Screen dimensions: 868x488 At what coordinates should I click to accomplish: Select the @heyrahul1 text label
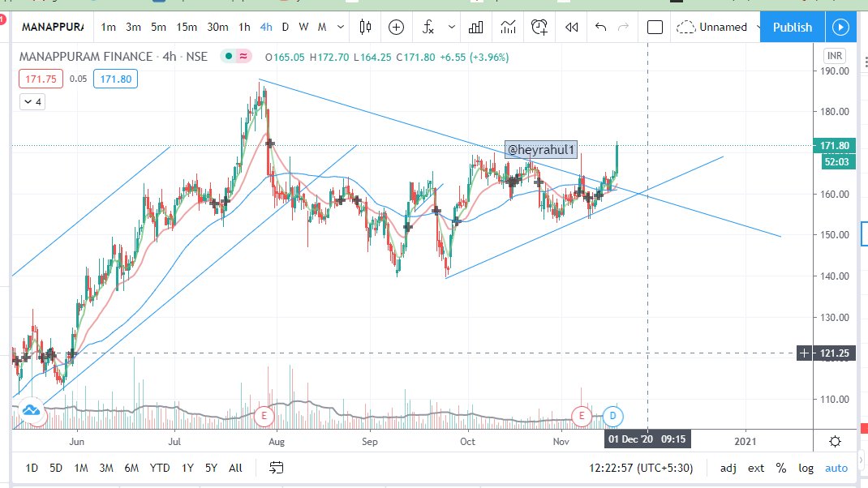click(x=541, y=149)
